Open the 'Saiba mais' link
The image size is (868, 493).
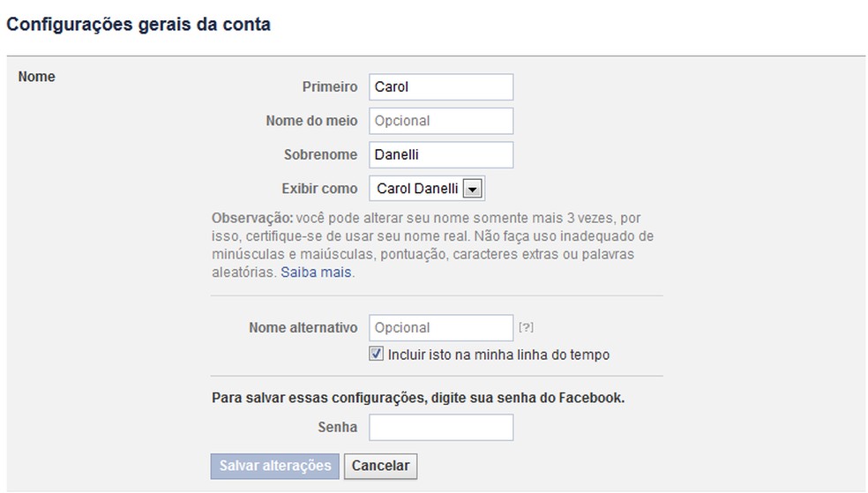pos(316,273)
